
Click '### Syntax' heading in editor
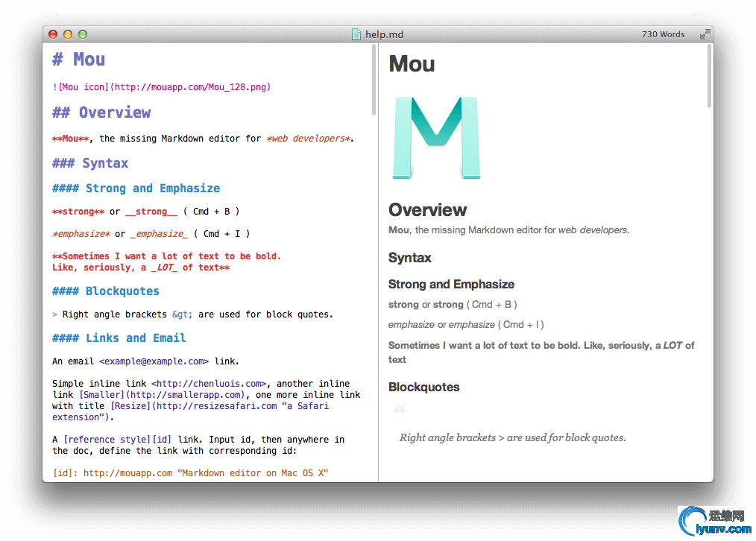[90, 163]
